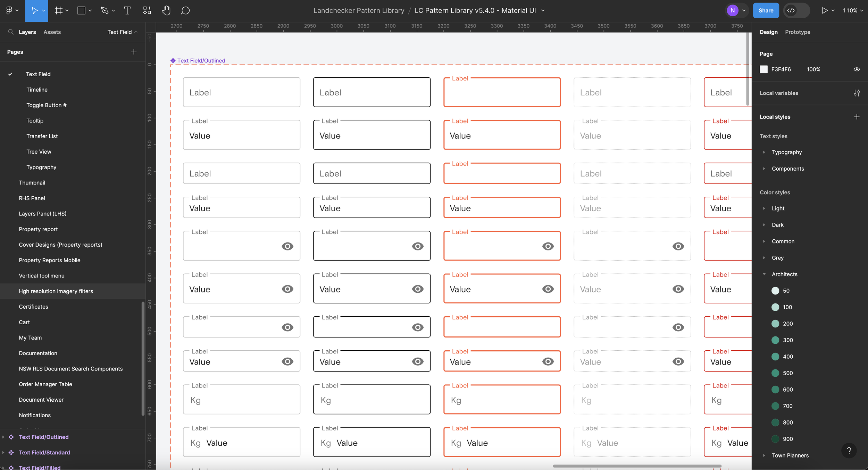Switch to the Assets tab
868x470 pixels.
pos(52,32)
